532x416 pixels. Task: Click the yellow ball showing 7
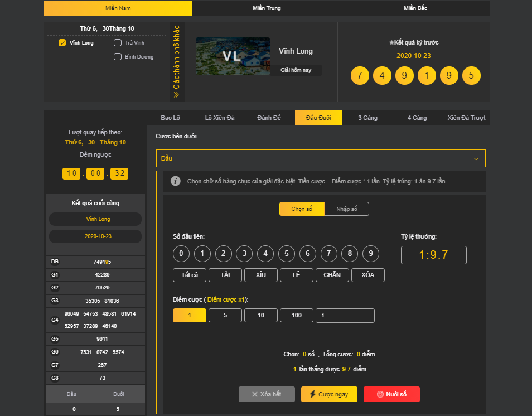360,75
